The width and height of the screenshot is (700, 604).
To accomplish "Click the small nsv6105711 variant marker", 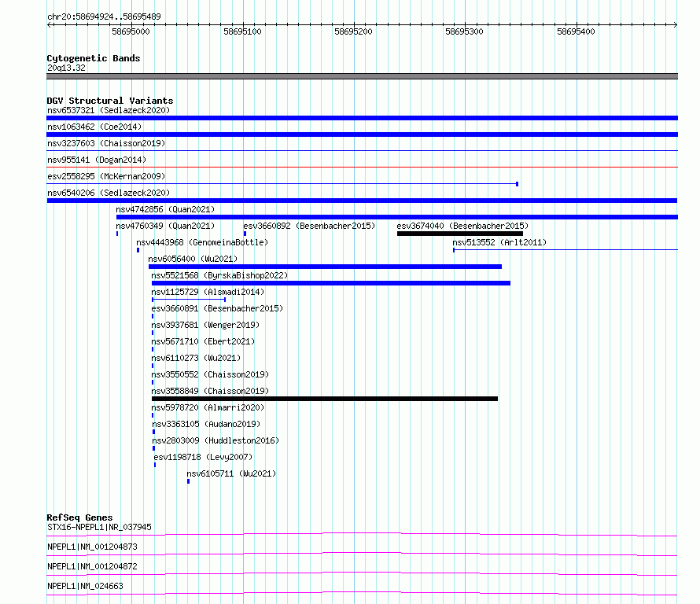I will click(189, 481).
